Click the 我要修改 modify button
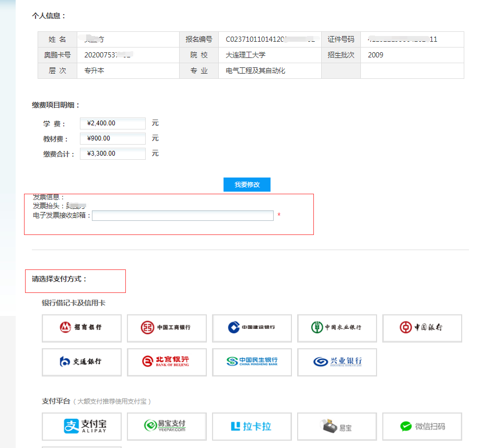The image size is (481, 448). tap(247, 184)
